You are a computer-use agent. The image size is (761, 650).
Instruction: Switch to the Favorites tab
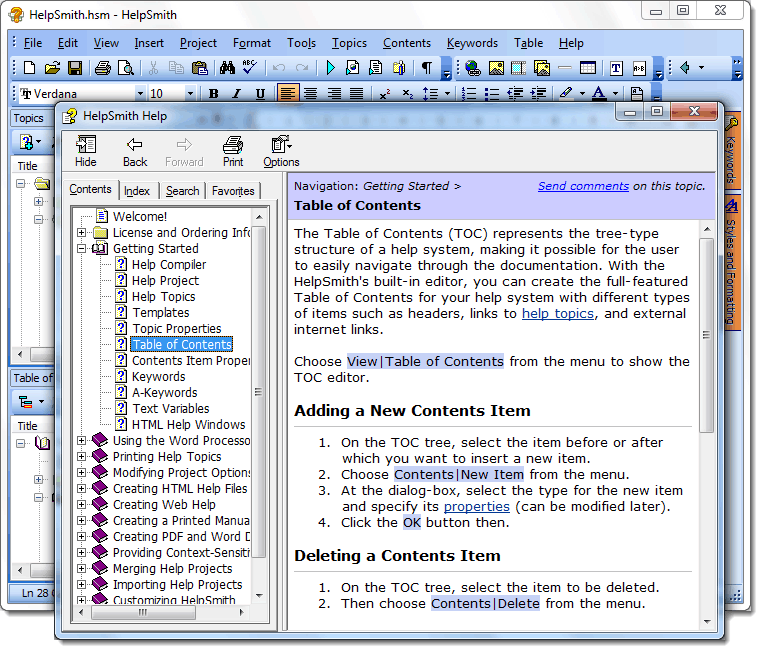pyautogui.click(x=233, y=191)
